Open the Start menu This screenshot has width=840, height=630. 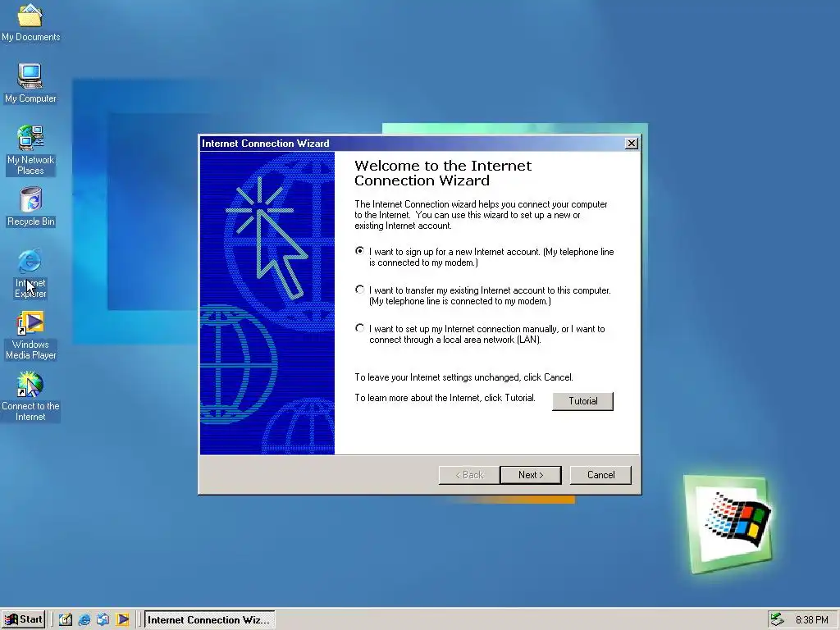click(23, 619)
